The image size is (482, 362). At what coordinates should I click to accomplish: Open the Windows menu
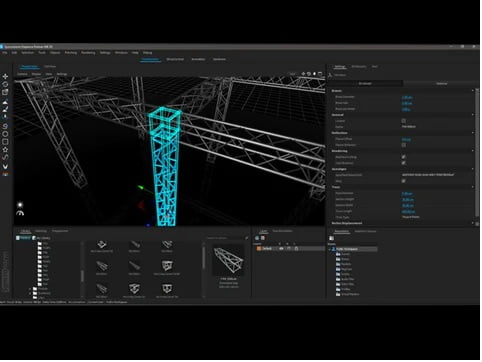tap(121, 53)
